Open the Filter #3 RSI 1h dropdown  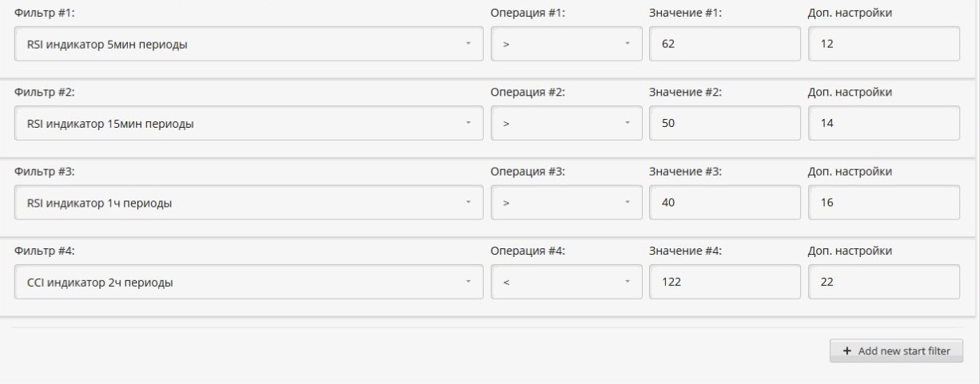pos(248,203)
